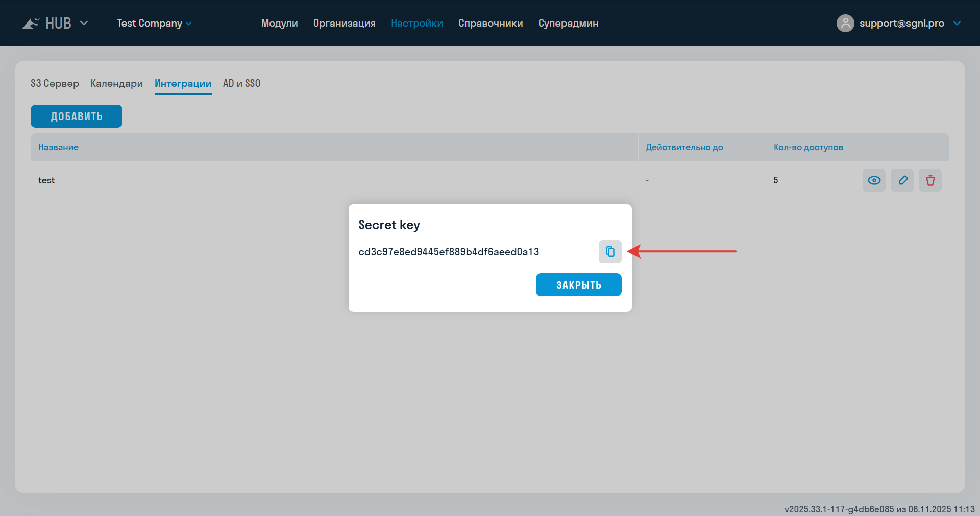Expand the chevron next to HUB

(84, 22)
